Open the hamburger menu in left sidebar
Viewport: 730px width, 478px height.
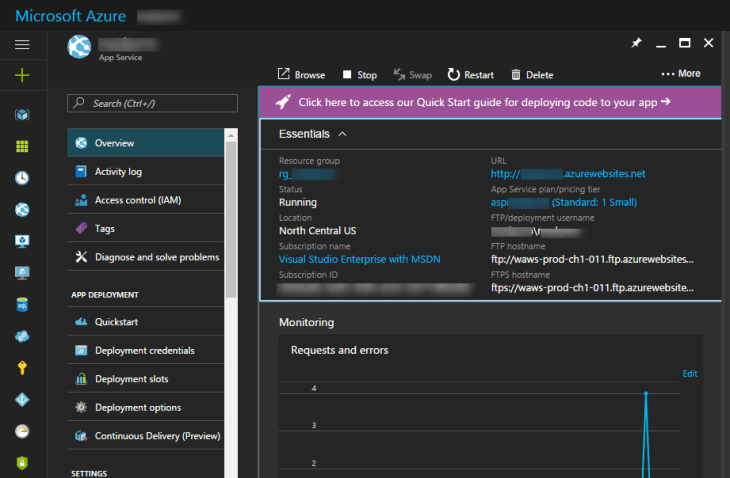[22, 45]
